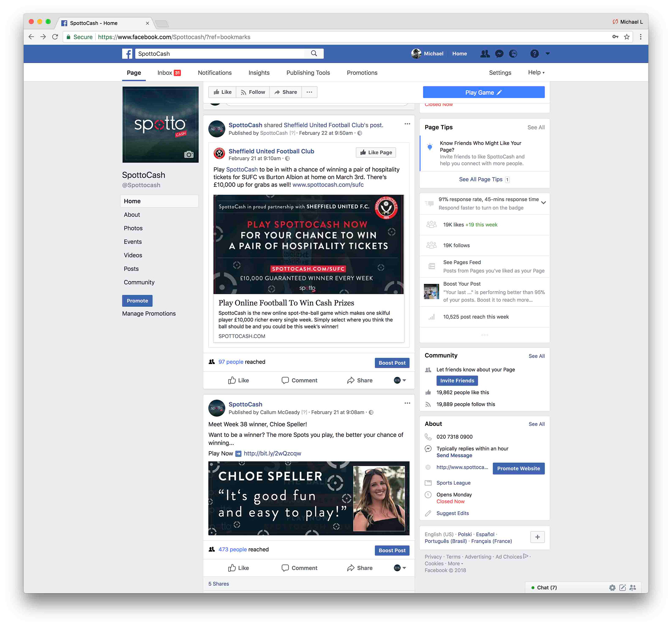Click phone icon beside 020 7318 0900
The height and width of the screenshot is (627, 672).
(428, 437)
